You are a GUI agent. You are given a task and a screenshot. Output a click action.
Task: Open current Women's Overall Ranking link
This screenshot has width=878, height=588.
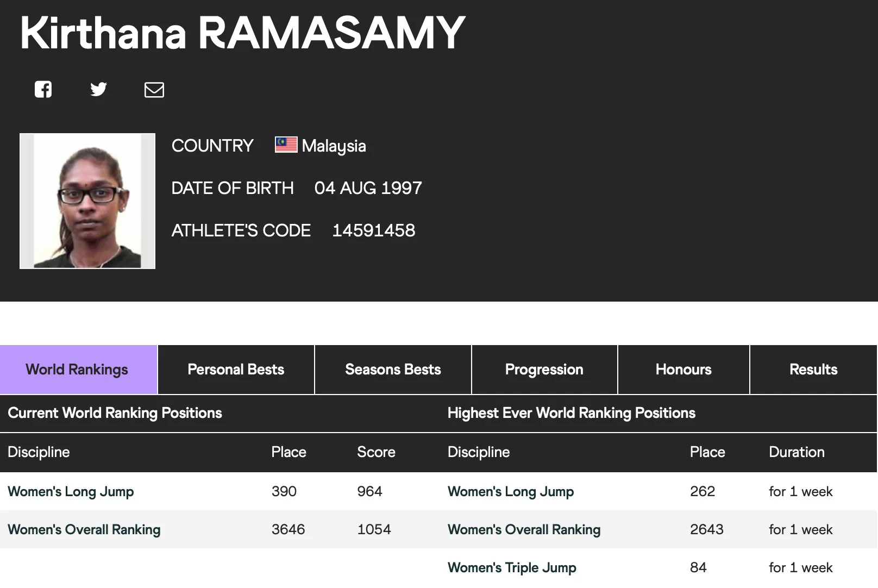84,530
